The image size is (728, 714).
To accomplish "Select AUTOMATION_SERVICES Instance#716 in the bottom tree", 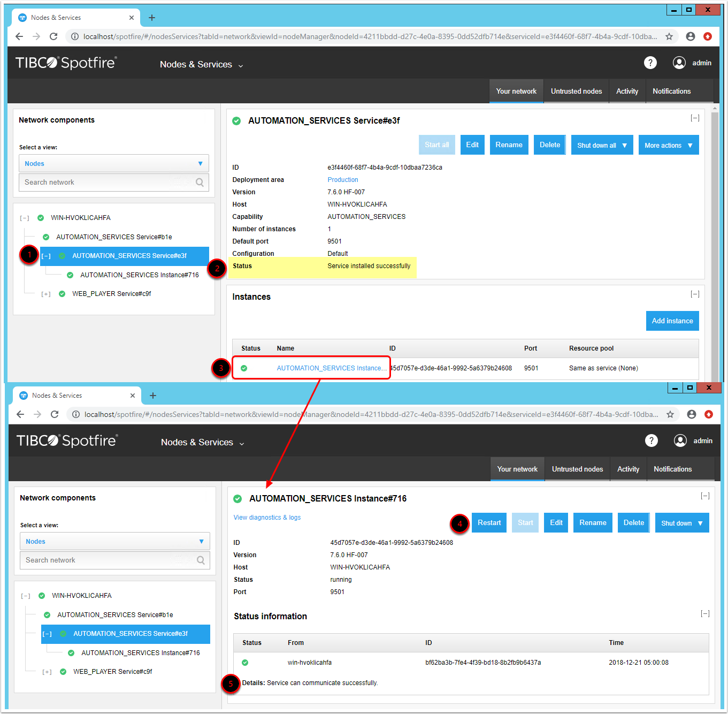I will point(141,653).
